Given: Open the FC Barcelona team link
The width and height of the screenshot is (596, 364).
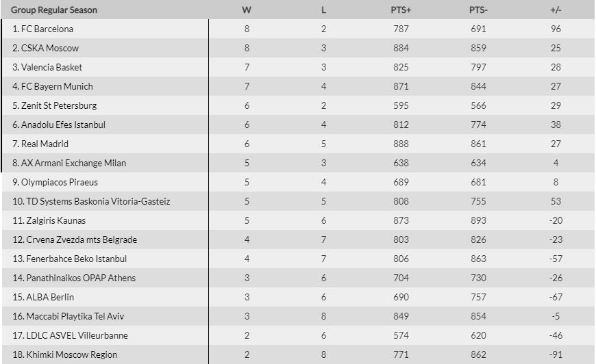Looking at the screenshot, I should pos(47,29).
